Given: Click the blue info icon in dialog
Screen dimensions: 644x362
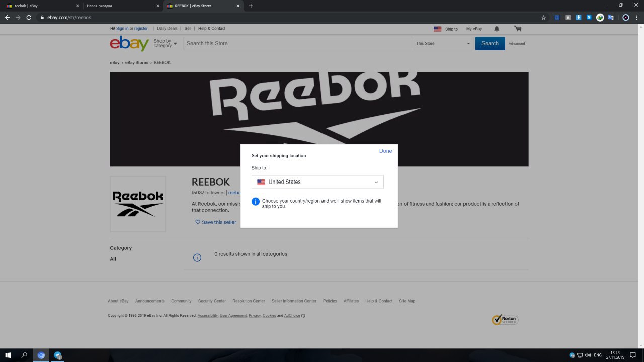Looking at the screenshot, I should click(256, 201).
